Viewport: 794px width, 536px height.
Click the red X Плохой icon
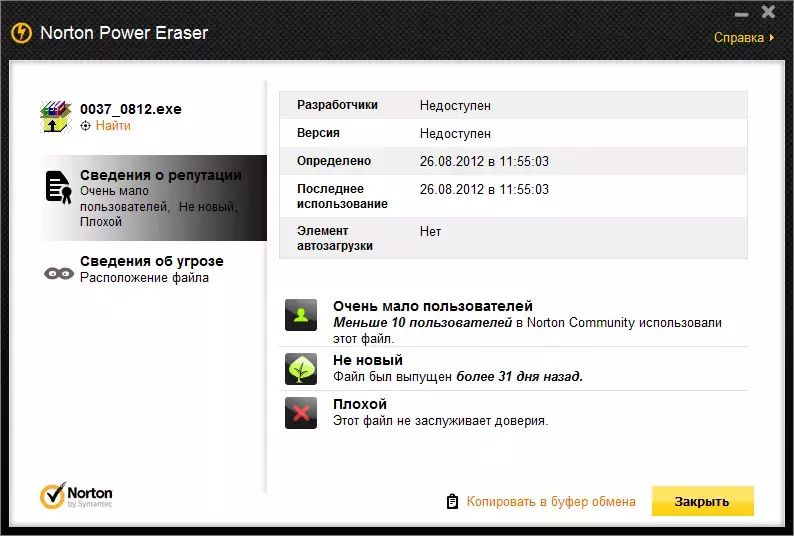coord(301,413)
